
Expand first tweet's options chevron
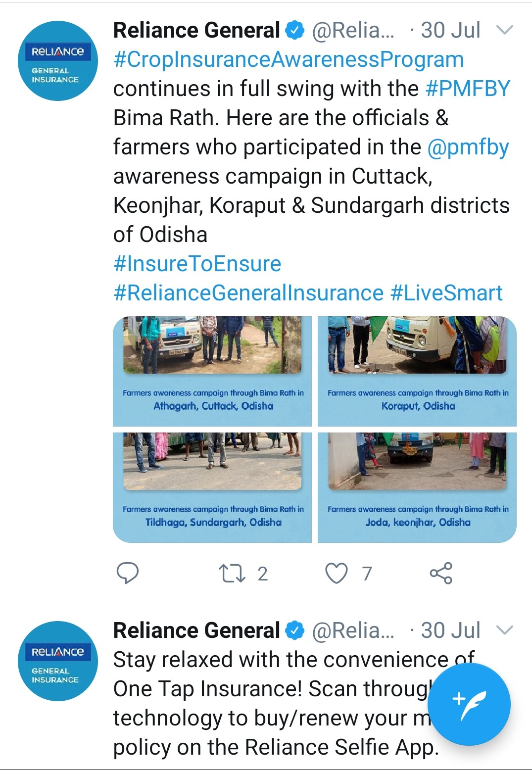tap(504, 30)
